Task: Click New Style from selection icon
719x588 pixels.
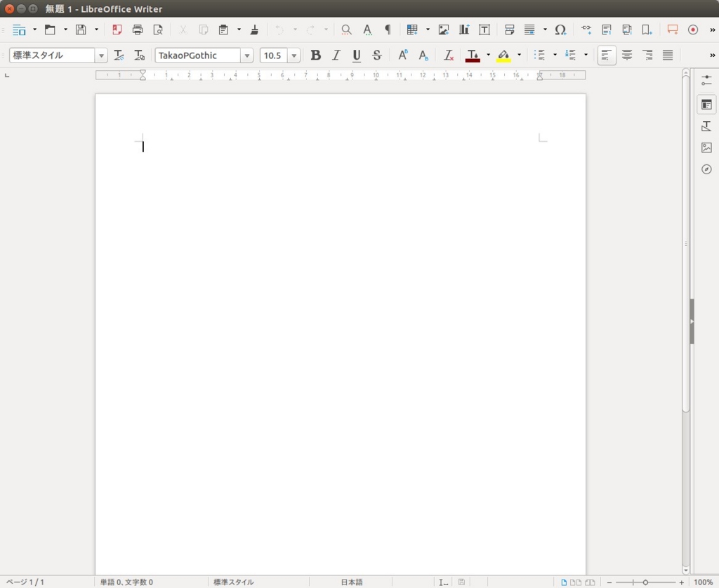Action: pyautogui.click(x=140, y=55)
